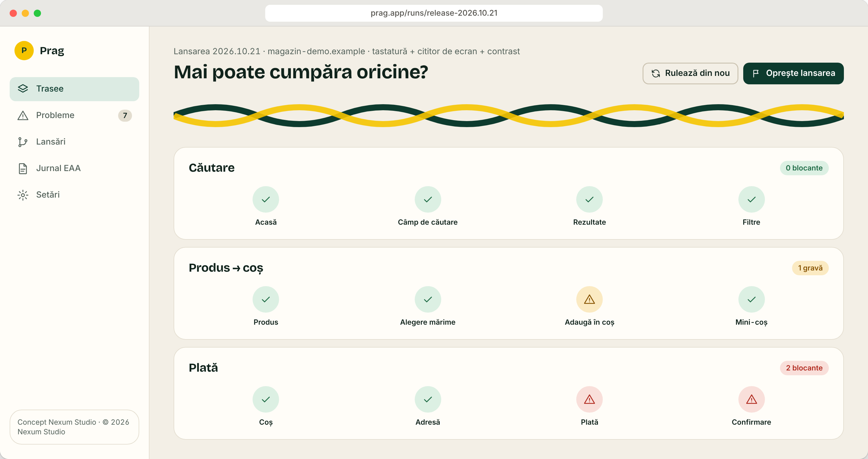Click the Setări gear icon
The height and width of the screenshot is (459, 868).
23,195
